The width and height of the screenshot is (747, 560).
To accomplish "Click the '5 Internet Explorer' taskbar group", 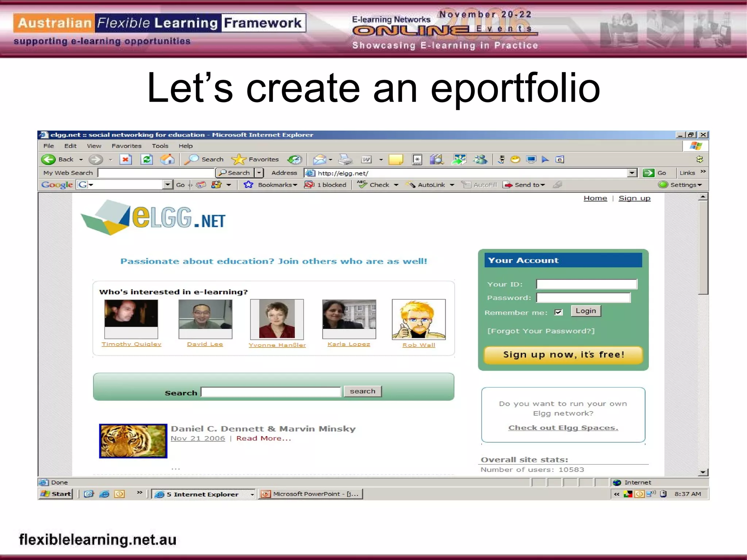I will (204, 494).
